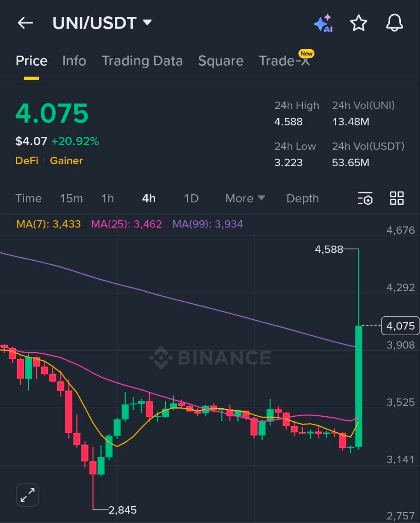Image resolution: width=420 pixels, height=523 pixels.
Task: Switch to the 1D timeframe
Action: click(191, 199)
